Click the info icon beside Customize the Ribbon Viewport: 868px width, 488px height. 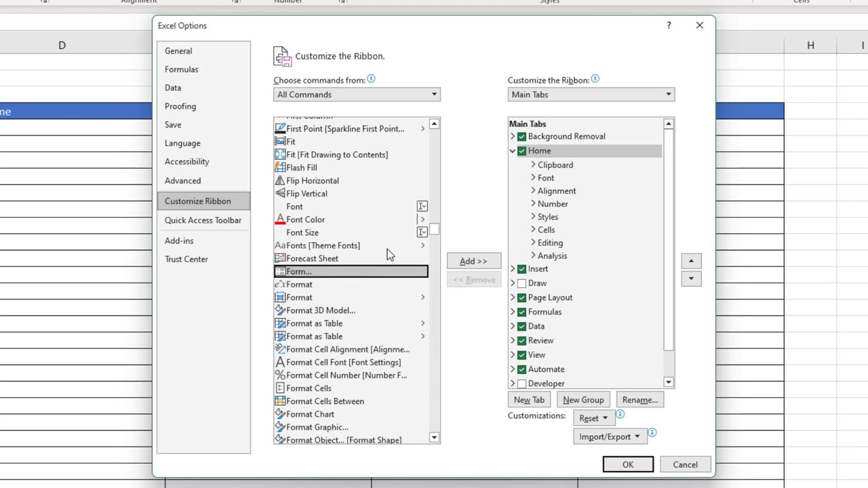point(595,79)
